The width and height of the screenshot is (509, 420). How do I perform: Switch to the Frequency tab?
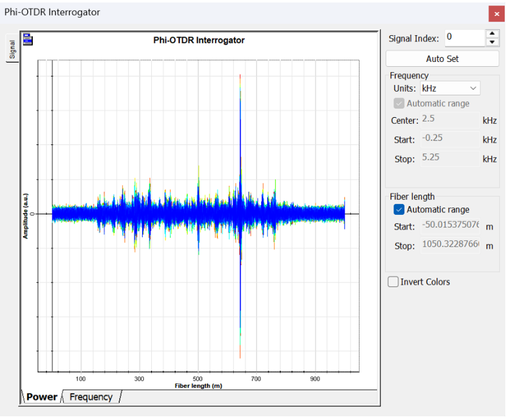91,397
